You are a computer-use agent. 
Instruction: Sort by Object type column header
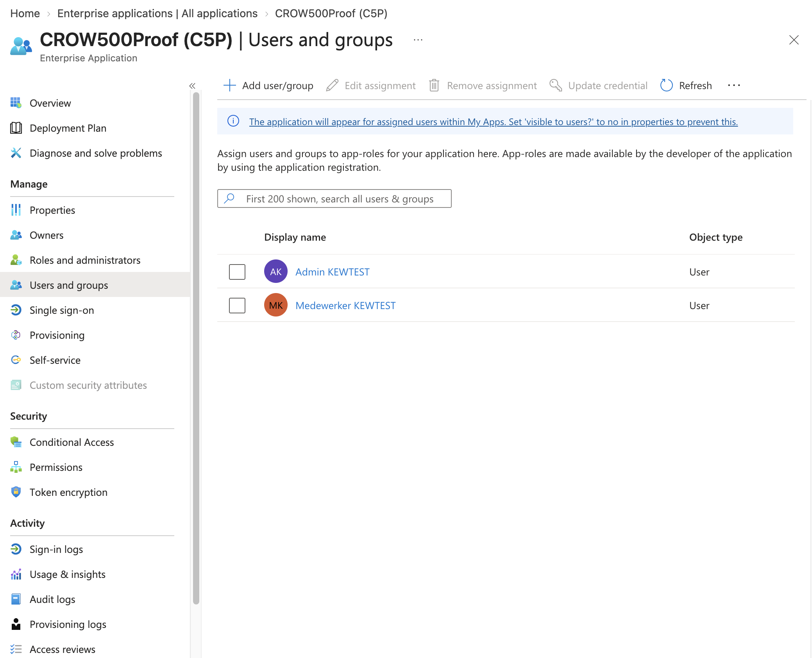716,237
